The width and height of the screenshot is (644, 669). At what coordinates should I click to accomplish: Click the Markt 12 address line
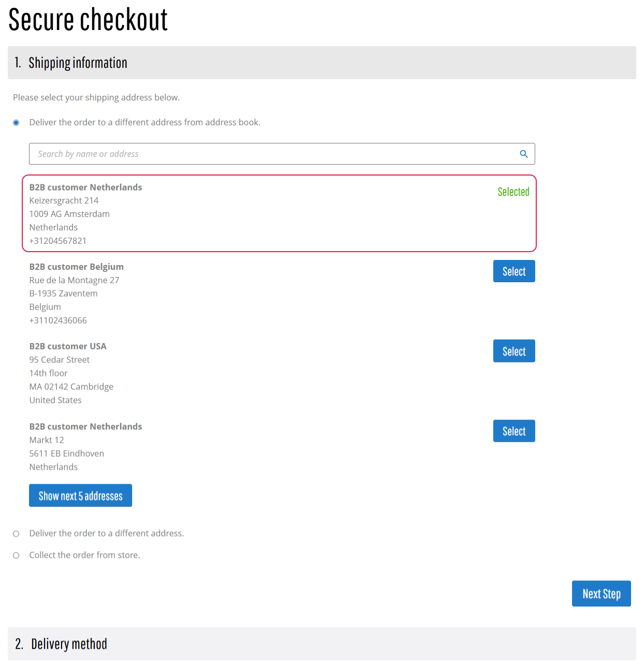point(47,440)
